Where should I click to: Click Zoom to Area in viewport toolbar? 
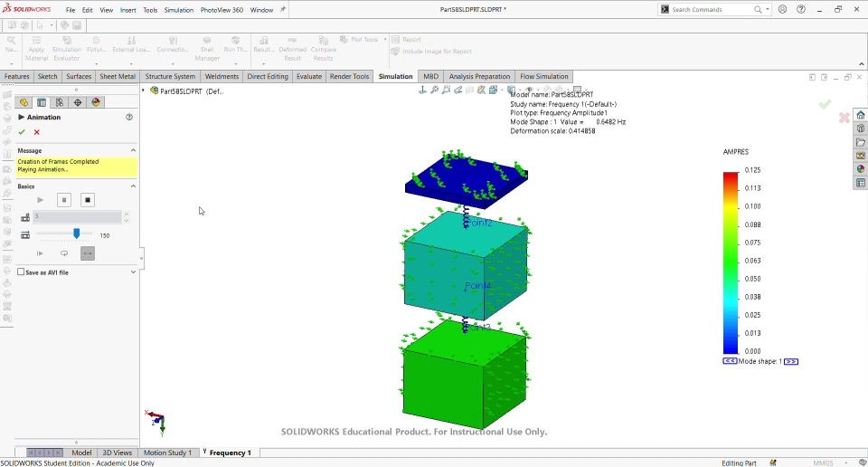pos(446,90)
